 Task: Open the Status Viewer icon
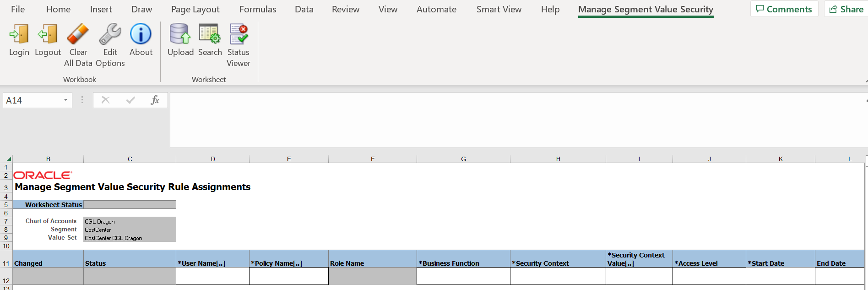[239, 34]
